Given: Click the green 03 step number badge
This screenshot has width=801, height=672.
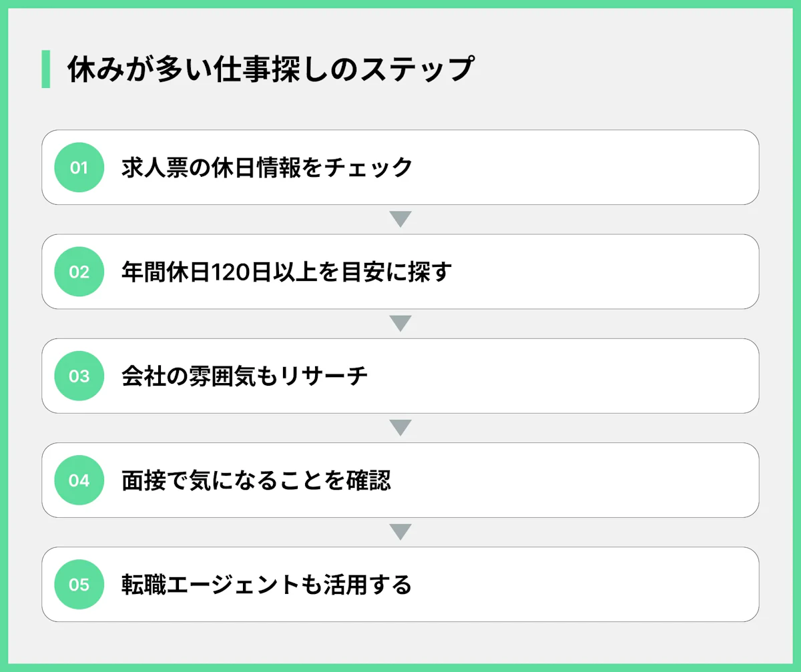Looking at the screenshot, I should 79,376.
